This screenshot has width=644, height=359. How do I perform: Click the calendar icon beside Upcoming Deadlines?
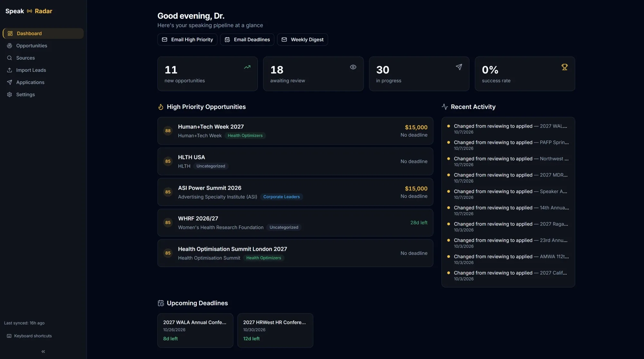(x=161, y=303)
